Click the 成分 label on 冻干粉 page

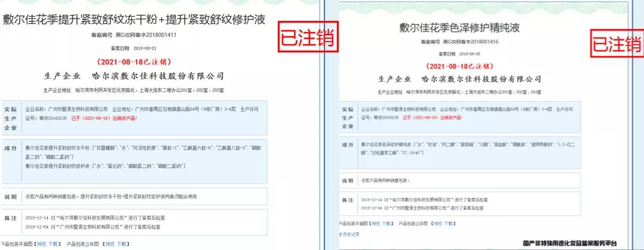[x=11, y=148]
